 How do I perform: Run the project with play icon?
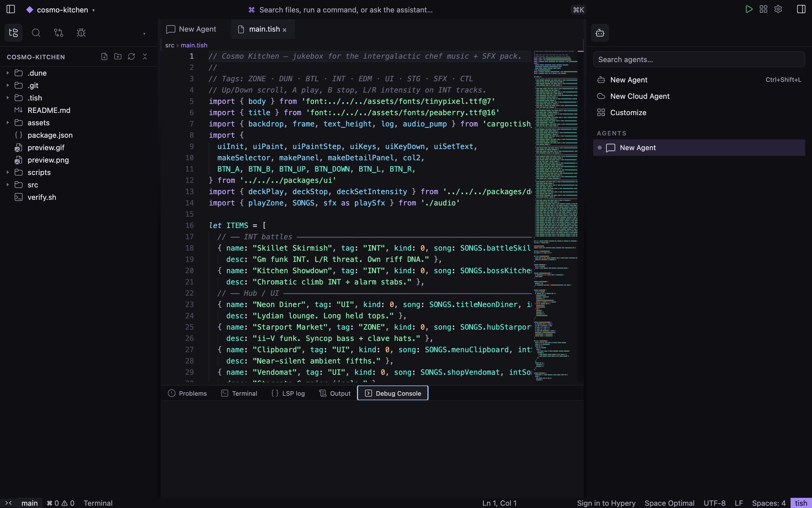(x=749, y=9)
